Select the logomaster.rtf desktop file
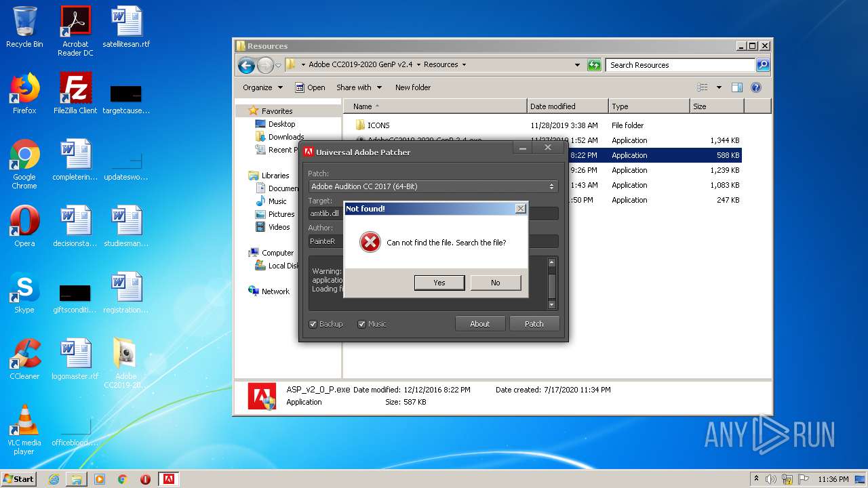Screen dimensions: 868x488 coord(75,359)
